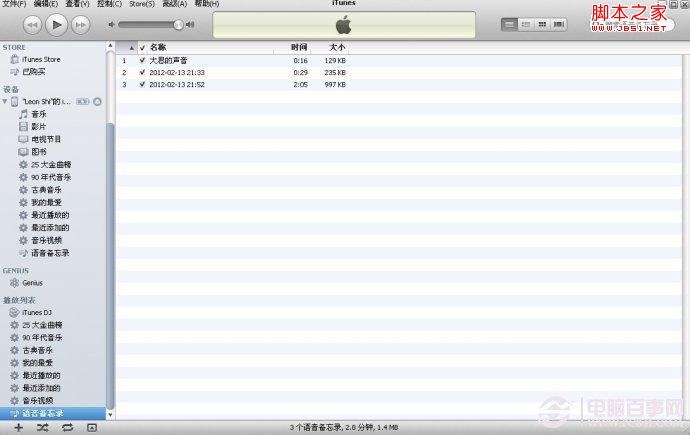Click the low-volume speaker icon
Viewport: 690px width, 435px height.
(x=111, y=25)
